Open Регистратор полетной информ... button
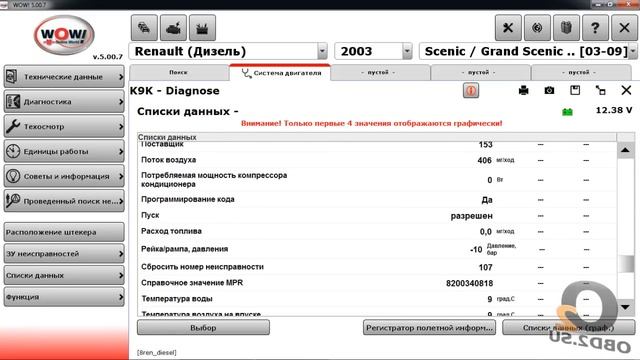Screen dimensions: 640x360 coord(429,327)
